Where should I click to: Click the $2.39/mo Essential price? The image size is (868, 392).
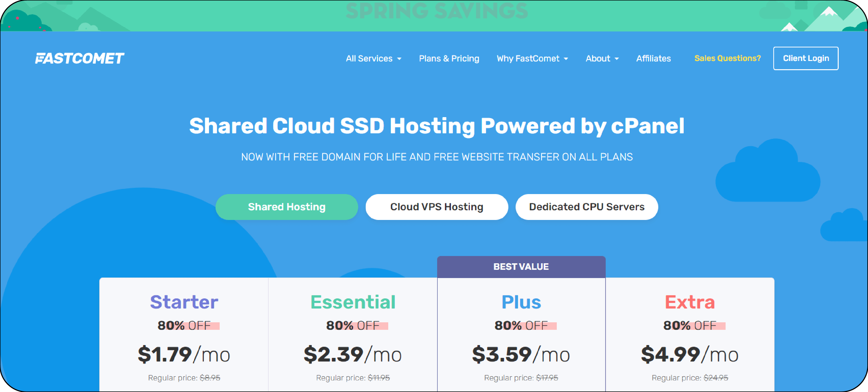tap(353, 354)
